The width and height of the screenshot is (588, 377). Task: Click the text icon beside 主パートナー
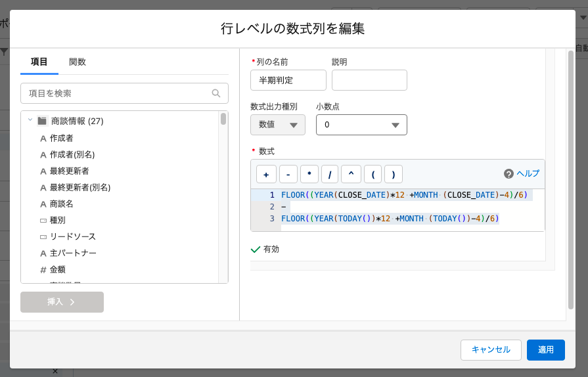(43, 254)
